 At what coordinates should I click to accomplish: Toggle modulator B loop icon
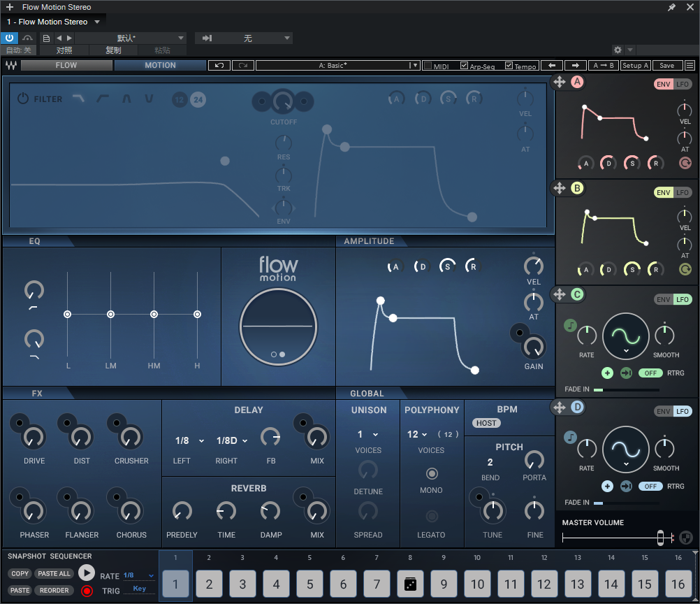click(685, 269)
